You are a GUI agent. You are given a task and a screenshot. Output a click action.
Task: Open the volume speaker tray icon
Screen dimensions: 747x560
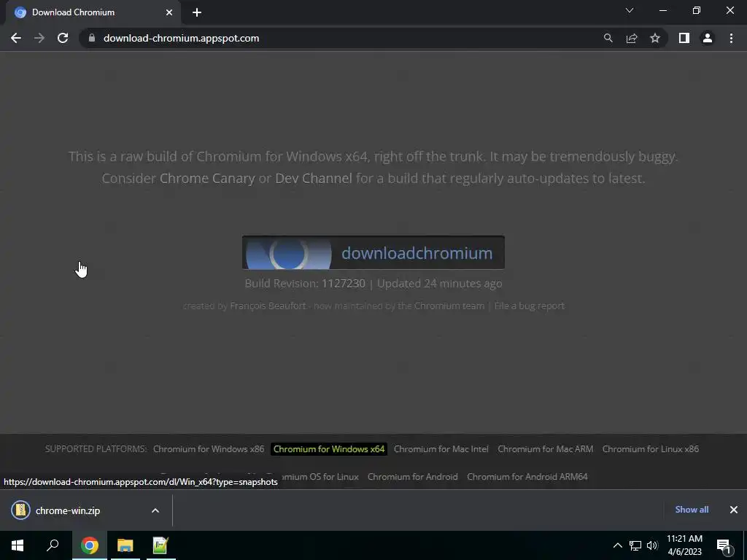[x=652, y=545]
